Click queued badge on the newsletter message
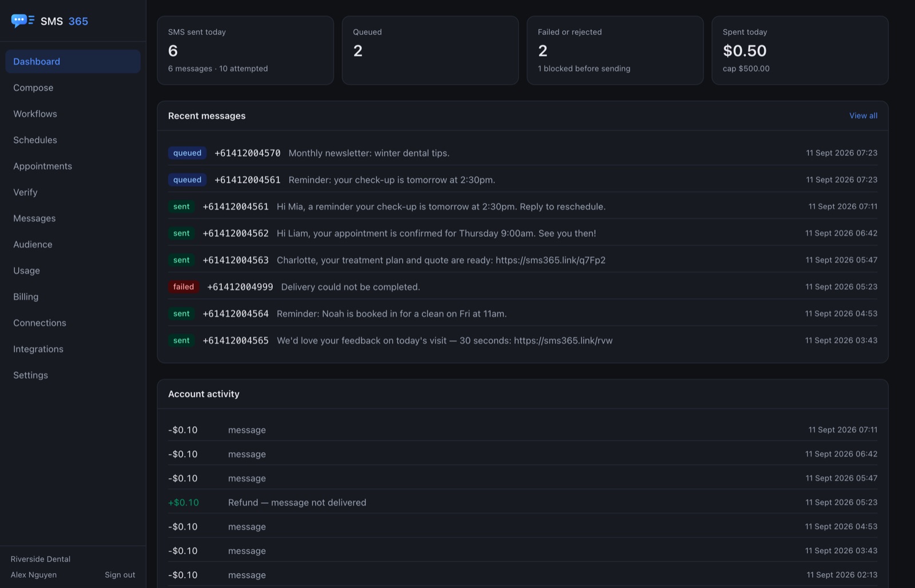Viewport: 915px width, 588px height. point(187,153)
